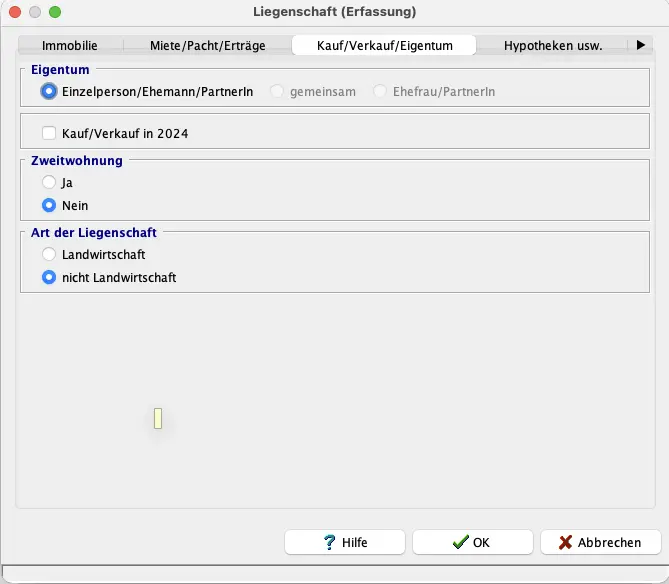Click the question mark Hilfe icon
The width and height of the screenshot is (669, 584).
329,542
